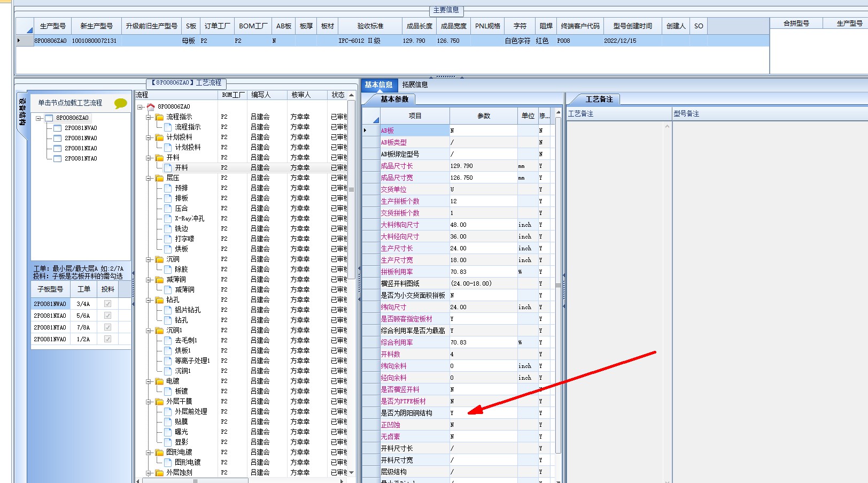
Task: Collapse the 电镀 group in process tree
Action: (x=149, y=381)
